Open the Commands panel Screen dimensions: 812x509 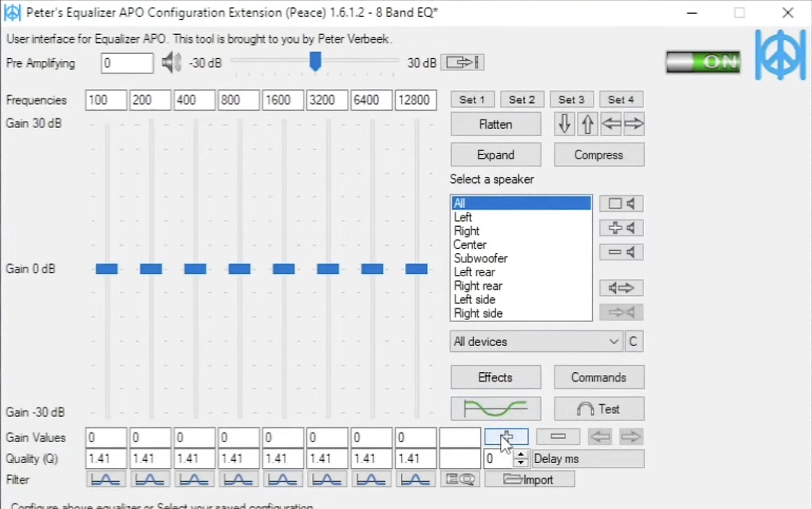pos(599,377)
